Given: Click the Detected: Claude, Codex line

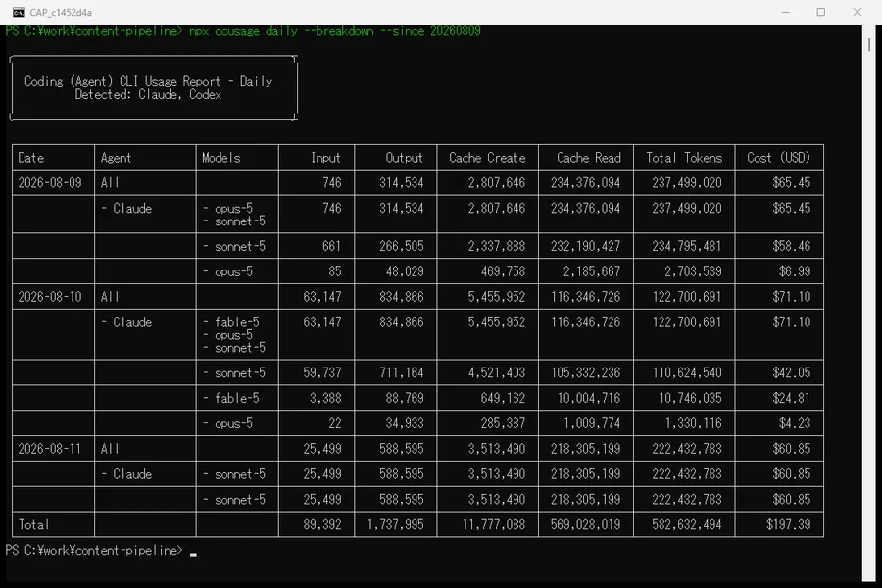Looking at the screenshot, I should click(x=149, y=94).
